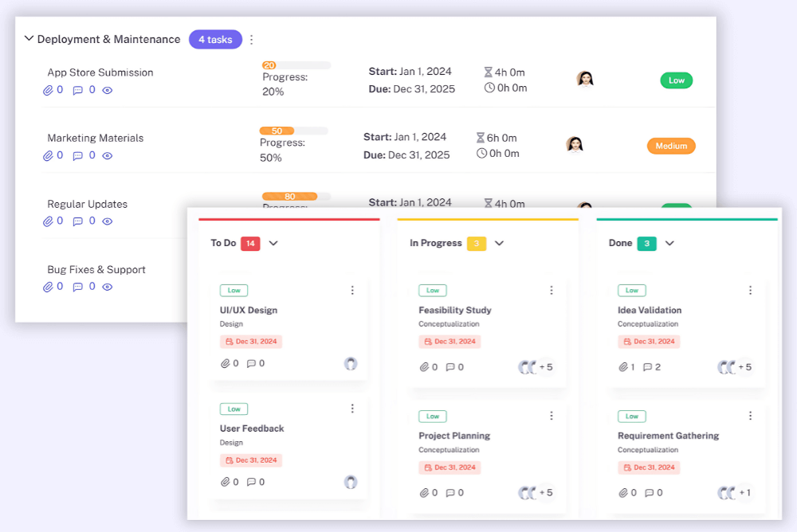
Task: Open options menu on Idea Validation card
Action: coord(750,291)
